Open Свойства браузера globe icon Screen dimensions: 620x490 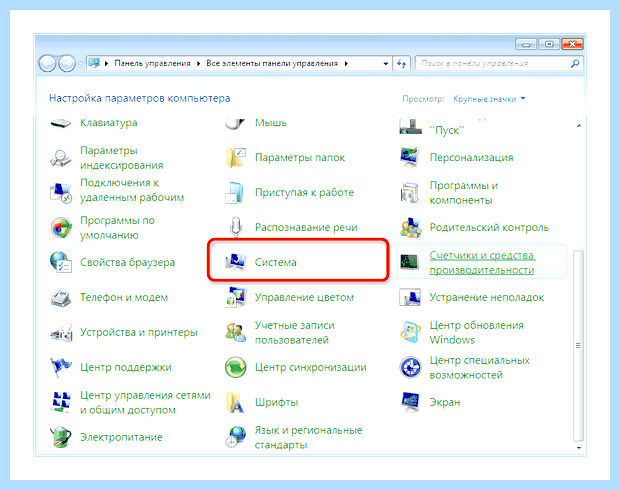click(x=60, y=262)
